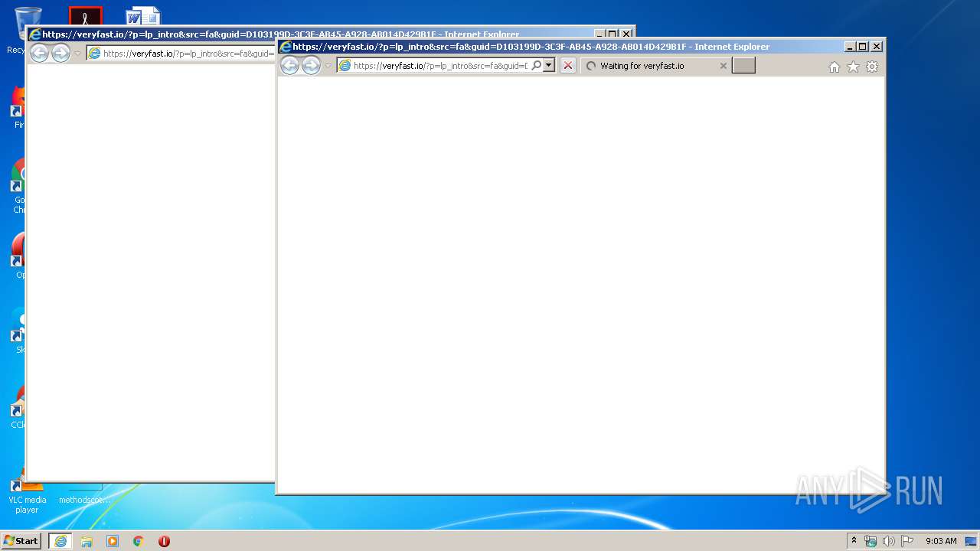Open Action Center flag icon
980x551 pixels.
[907, 541]
